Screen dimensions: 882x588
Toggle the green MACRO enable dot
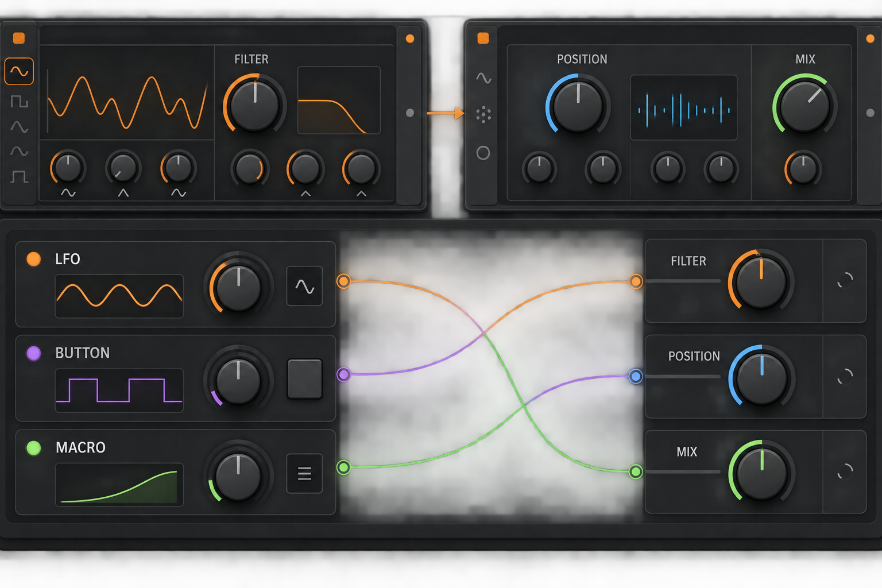34,447
